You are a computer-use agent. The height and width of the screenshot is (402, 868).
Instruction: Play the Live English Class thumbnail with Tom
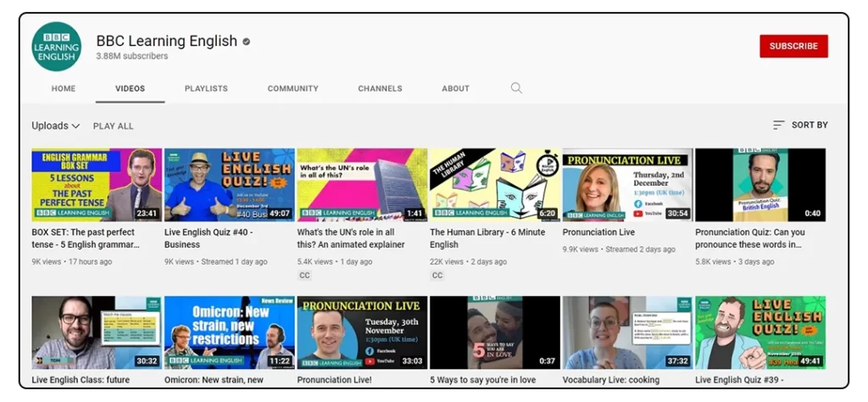[x=97, y=332]
